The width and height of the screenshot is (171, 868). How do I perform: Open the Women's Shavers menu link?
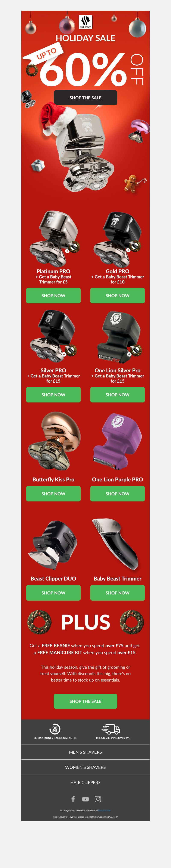85,767
